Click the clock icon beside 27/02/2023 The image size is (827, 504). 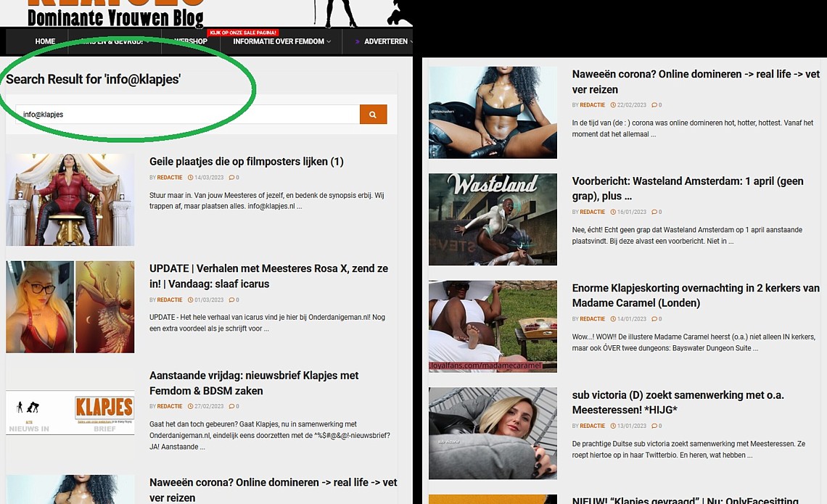190,407
